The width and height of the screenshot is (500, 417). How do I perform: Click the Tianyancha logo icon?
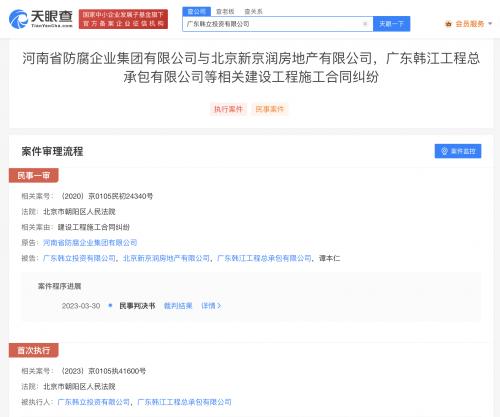click(18, 19)
